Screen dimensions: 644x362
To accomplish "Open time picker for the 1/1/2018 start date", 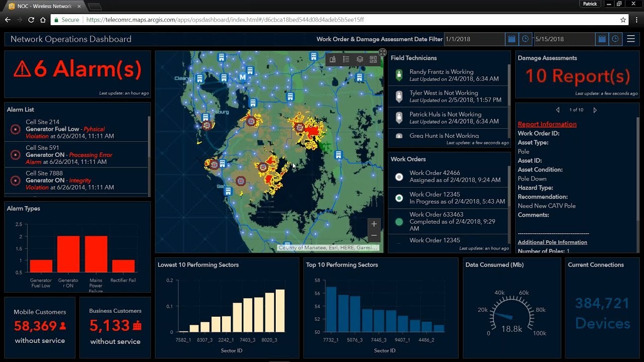I will pos(525,39).
